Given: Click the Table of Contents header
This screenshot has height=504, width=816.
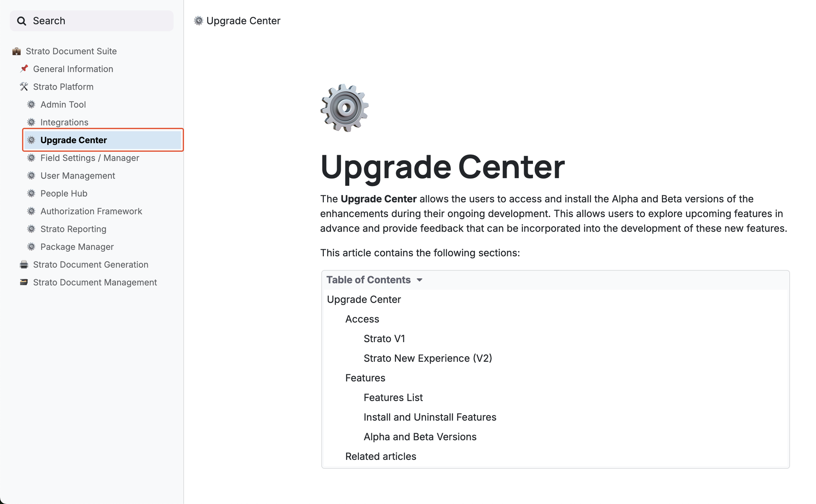Looking at the screenshot, I should click(x=368, y=280).
